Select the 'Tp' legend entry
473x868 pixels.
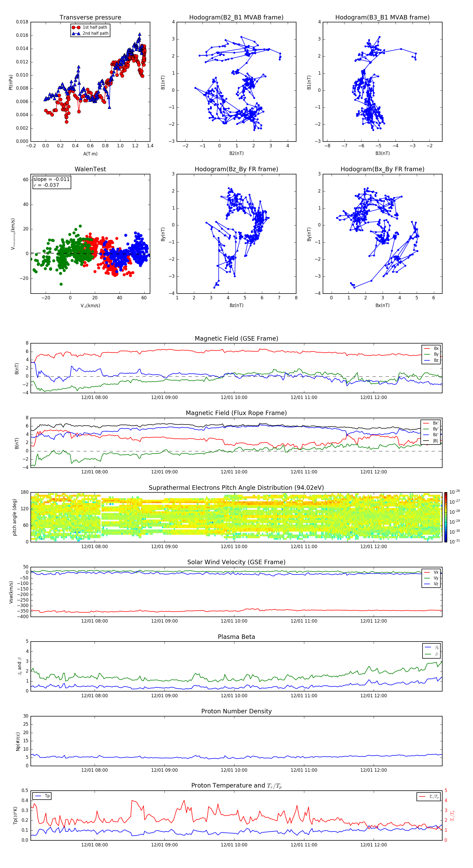(42, 796)
